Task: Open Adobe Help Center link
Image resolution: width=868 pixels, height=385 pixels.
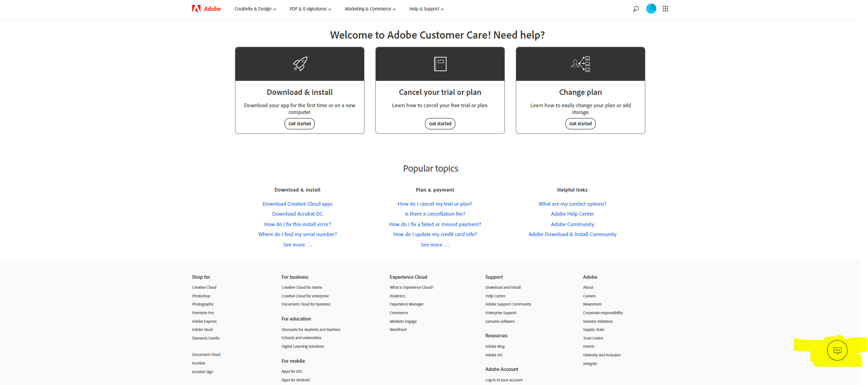Action: tap(573, 214)
